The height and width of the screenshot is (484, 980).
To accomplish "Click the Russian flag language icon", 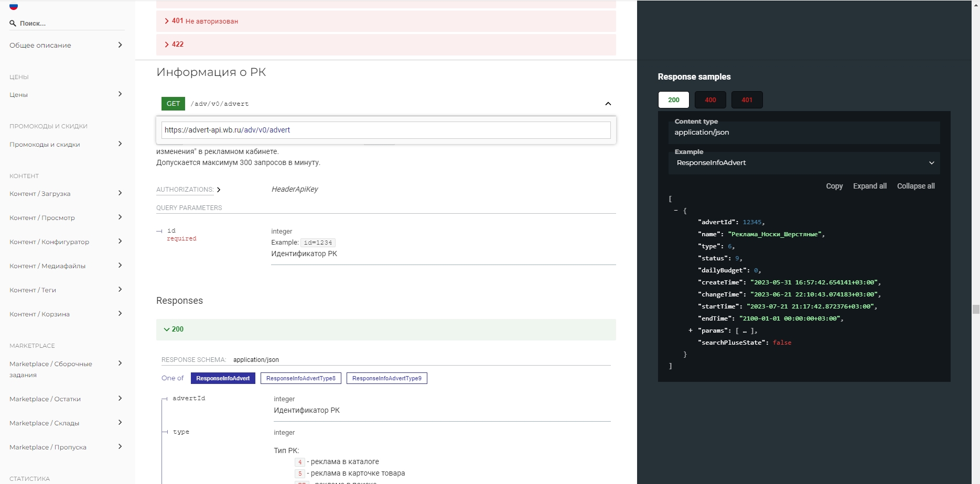I will [x=14, y=6].
